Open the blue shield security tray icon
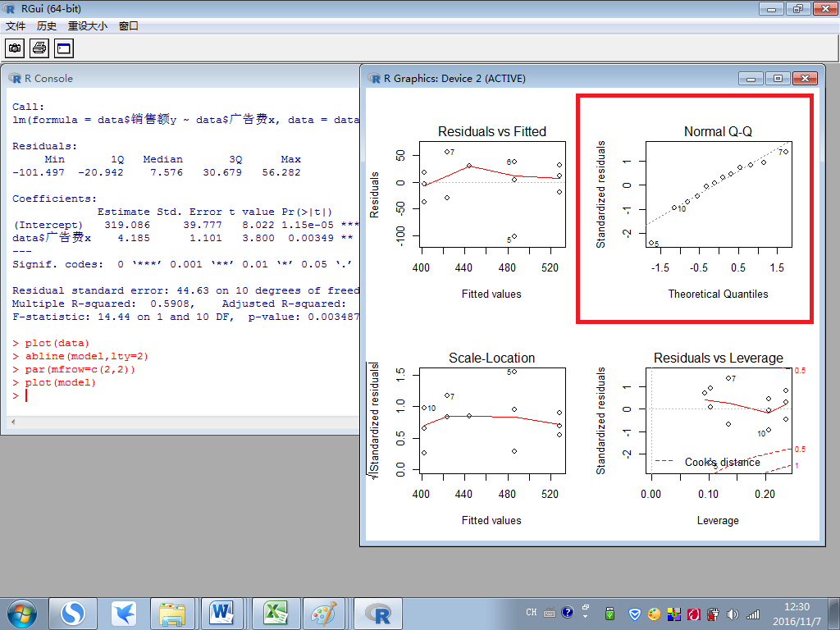The height and width of the screenshot is (630, 840). coord(635,614)
